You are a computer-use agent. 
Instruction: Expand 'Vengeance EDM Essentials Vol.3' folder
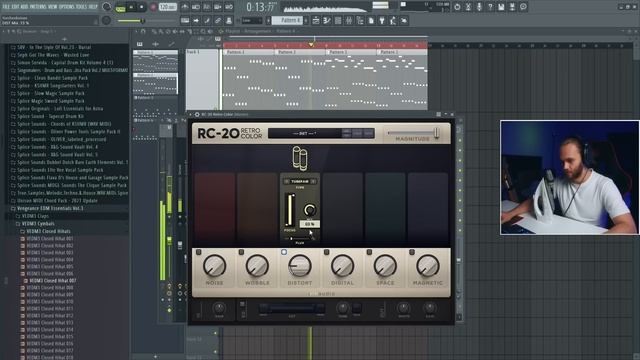pos(50,208)
